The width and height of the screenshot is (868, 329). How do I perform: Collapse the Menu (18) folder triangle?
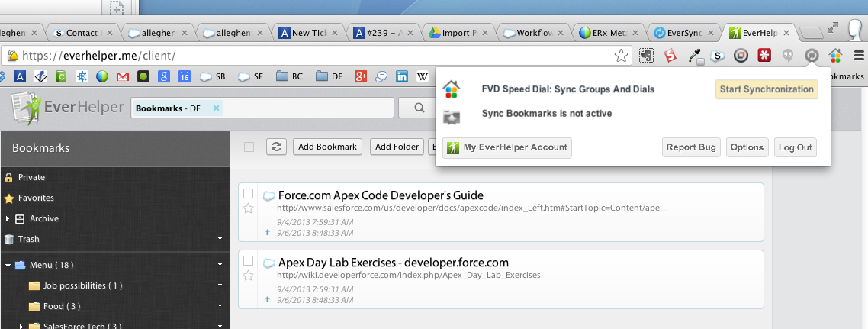tap(8, 266)
